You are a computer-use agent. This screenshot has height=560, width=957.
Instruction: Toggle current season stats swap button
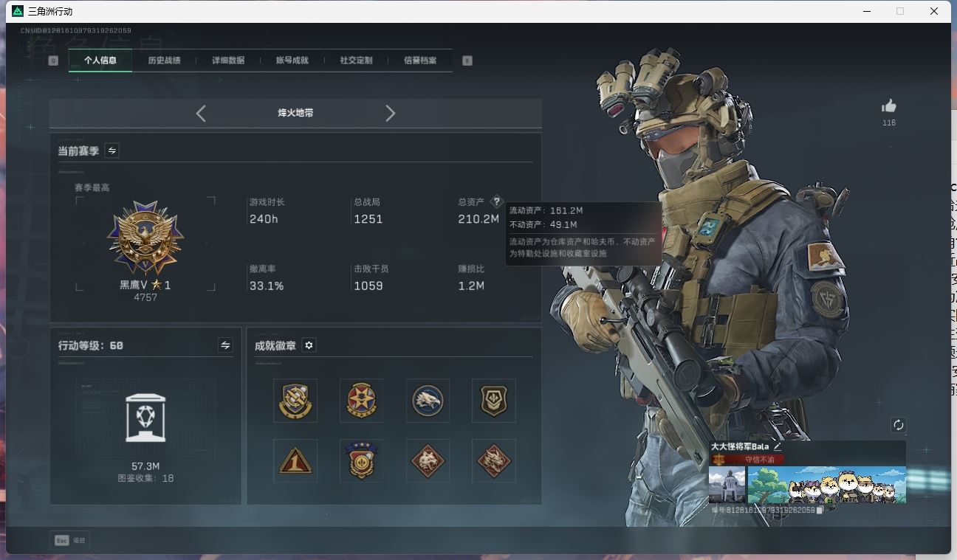tap(112, 151)
